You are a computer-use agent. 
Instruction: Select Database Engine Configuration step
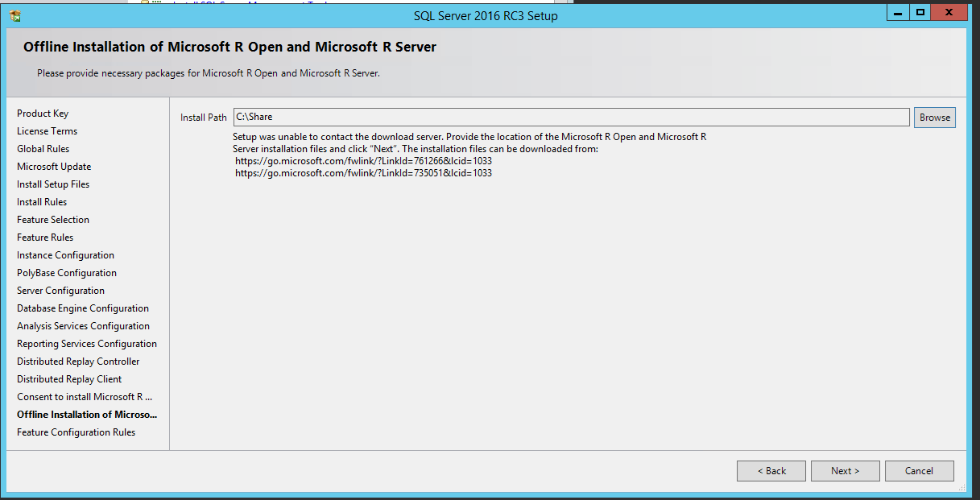coord(83,308)
